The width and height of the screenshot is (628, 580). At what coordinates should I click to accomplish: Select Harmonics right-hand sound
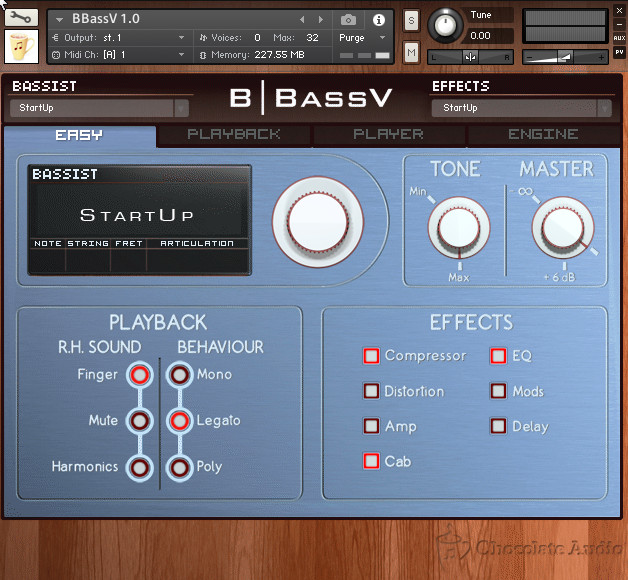click(x=140, y=467)
